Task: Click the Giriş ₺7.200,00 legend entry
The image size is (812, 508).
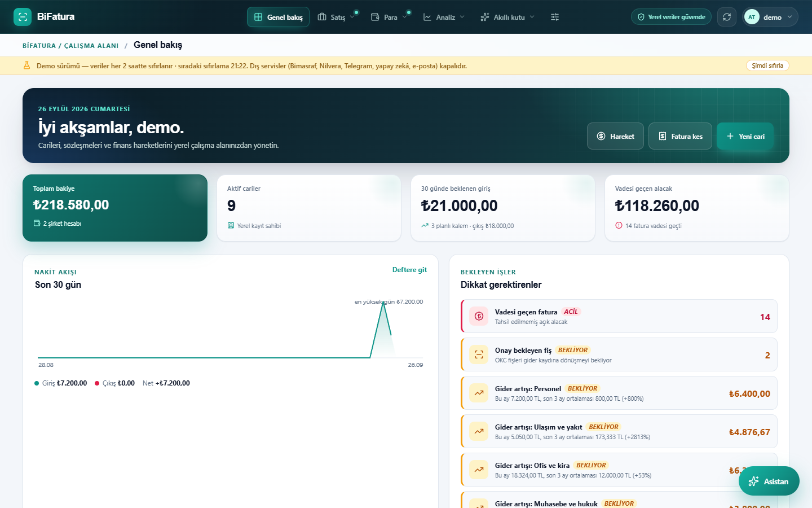Action: pyautogui.click(x=61, y=383)
